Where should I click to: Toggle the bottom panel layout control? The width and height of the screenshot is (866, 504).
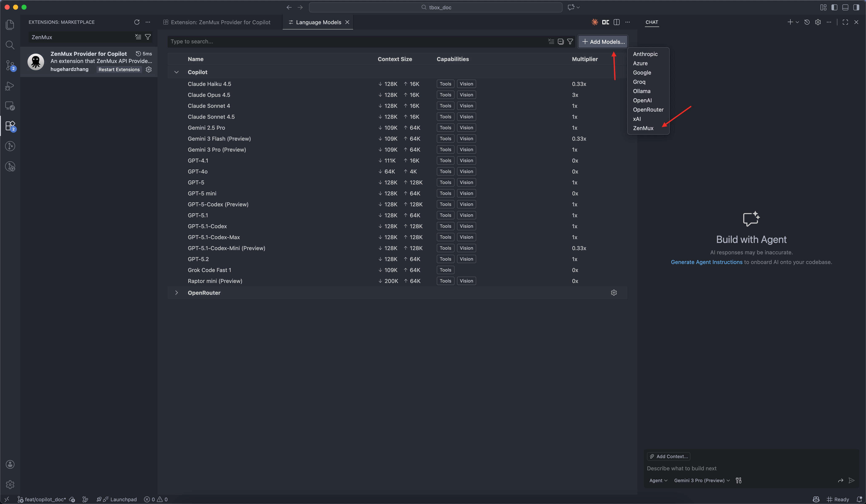point(845,7)
